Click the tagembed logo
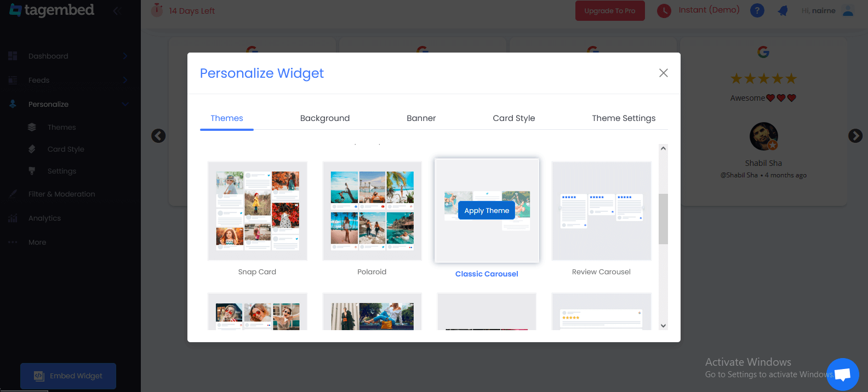 52,10
